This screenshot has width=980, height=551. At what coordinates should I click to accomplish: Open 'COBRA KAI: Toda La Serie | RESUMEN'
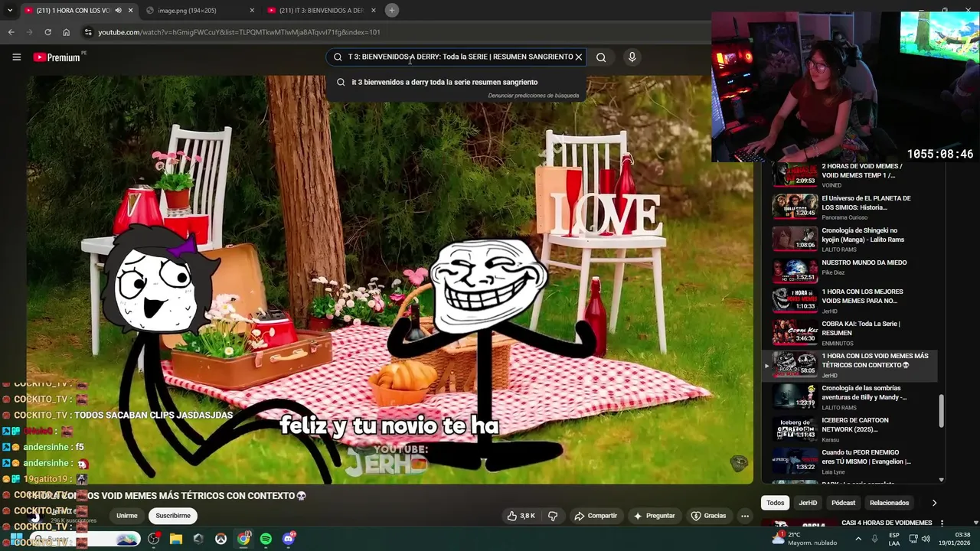coord(850,333)
